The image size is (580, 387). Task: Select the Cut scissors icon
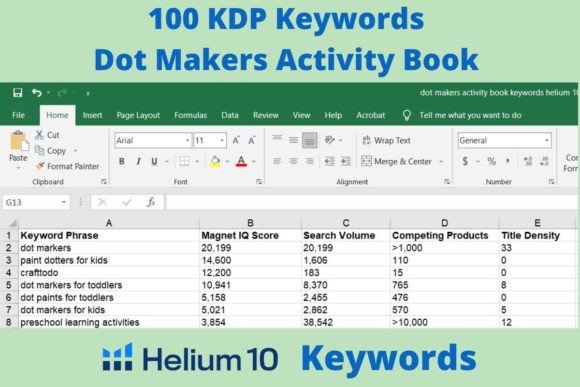(39, 135)
